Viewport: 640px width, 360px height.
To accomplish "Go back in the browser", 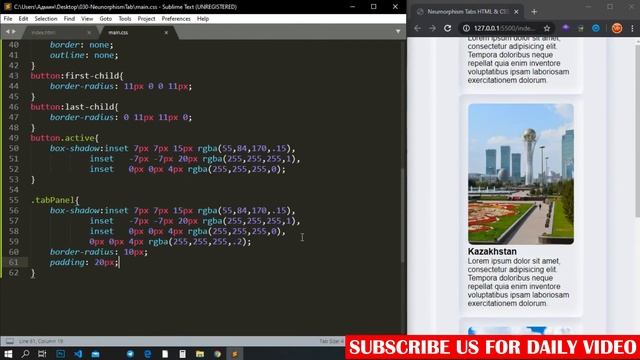I will tap(417, 28).
